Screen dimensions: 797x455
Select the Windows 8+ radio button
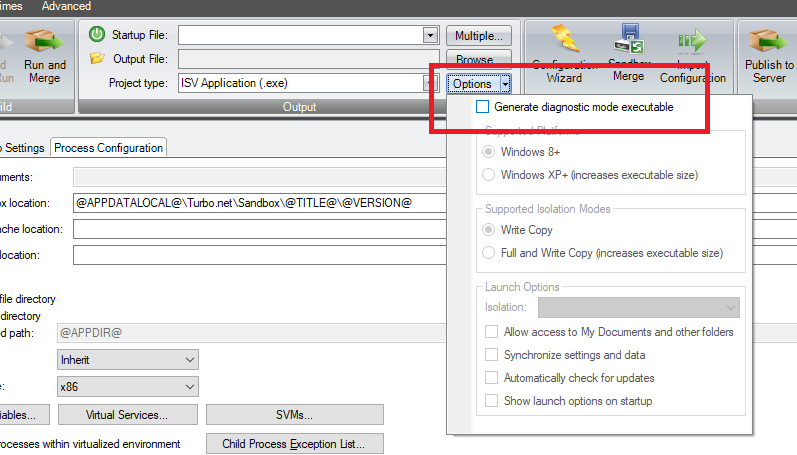488,151
